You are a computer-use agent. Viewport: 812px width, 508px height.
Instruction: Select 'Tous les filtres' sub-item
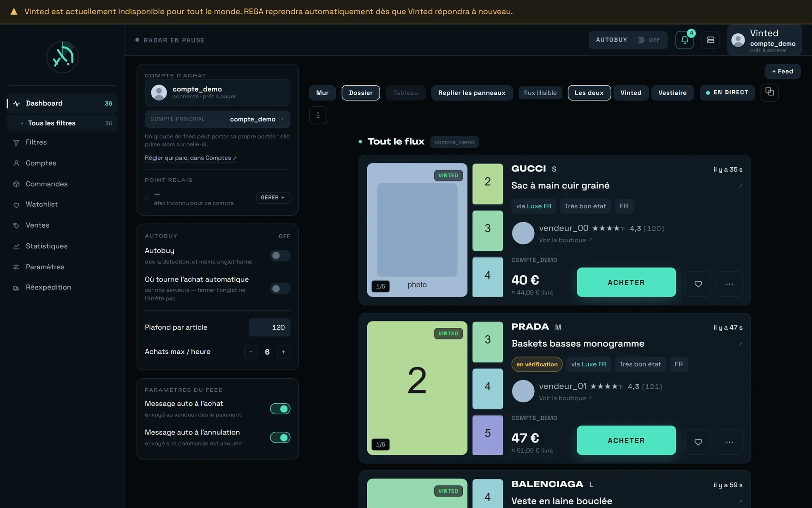[62, 123]
